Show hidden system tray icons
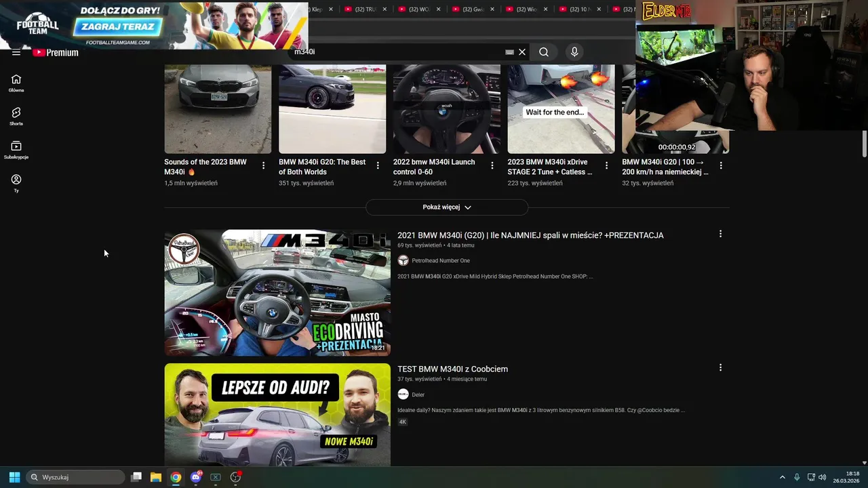Screen dimensions: 868x488 click(782, 477)
